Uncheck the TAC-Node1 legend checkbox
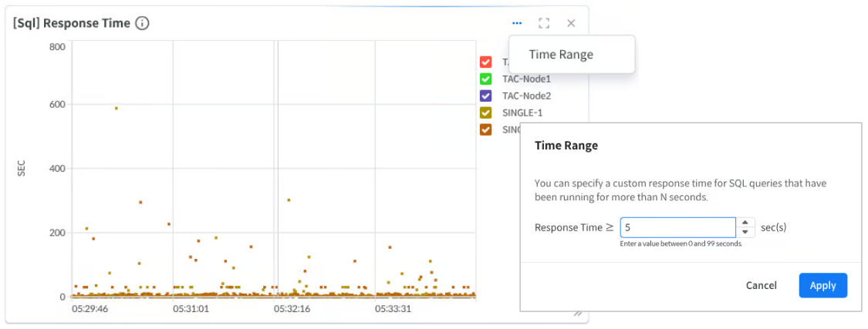The width and height of the screenshot is (868, 329). point(486,79)
